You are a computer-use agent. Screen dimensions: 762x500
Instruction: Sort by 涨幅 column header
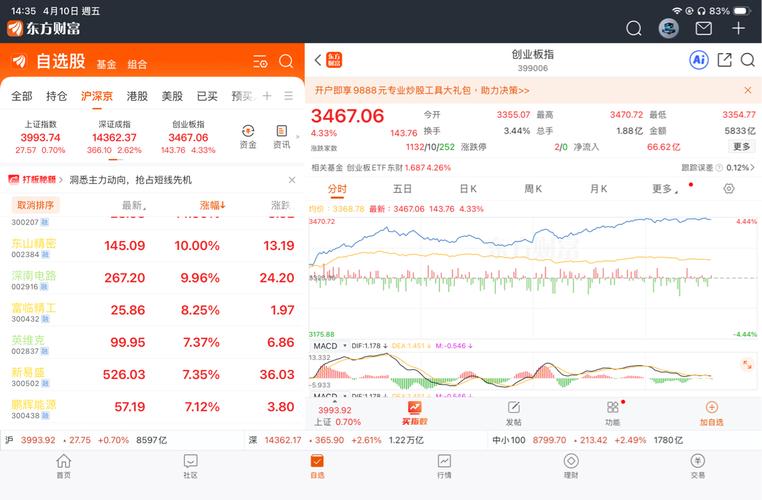(x=212, y=205)
